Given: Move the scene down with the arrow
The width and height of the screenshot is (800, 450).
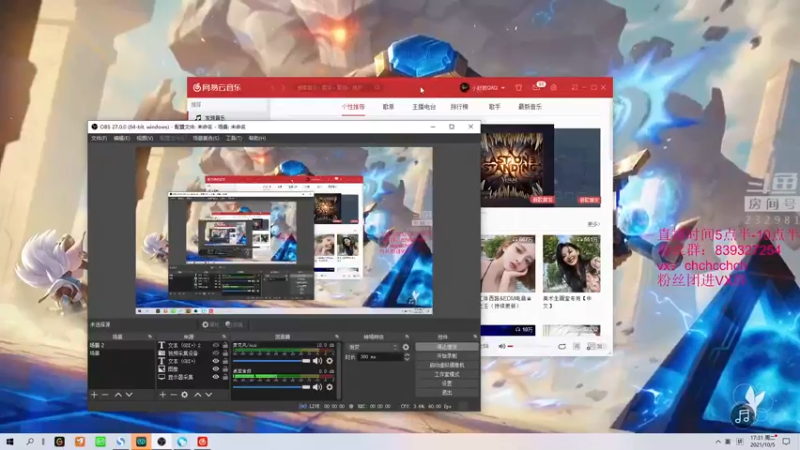Looking at the screenshot, I should (129, 394).
